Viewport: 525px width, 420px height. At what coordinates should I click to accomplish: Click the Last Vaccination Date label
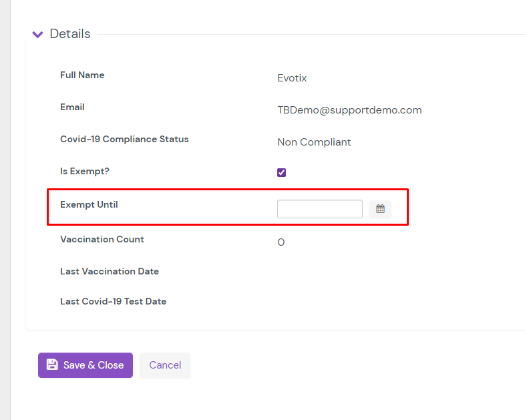coord(110,271)
